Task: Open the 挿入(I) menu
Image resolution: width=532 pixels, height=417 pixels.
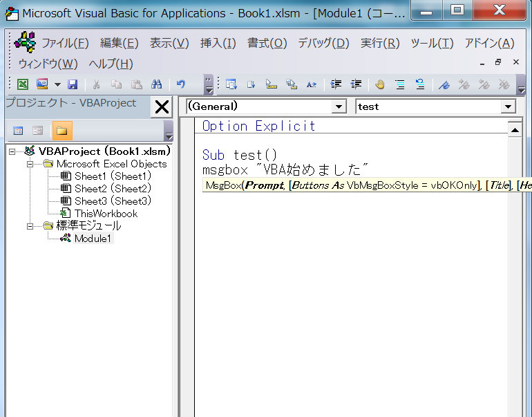Action: tap(218, 43)
